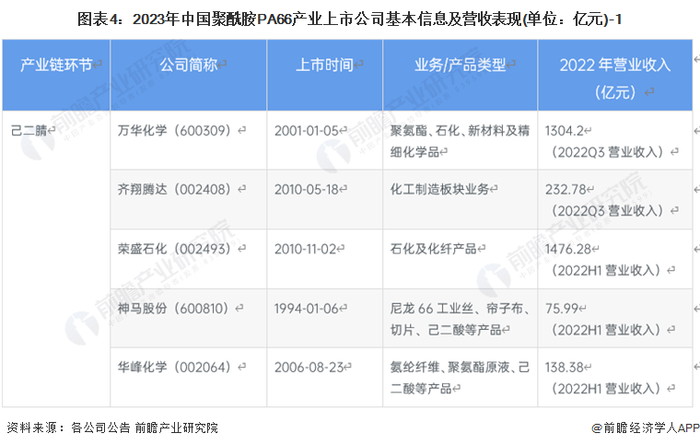Click listing date 2010-11-02
The width and height of the screenshot is (700, 447).
pyautogui.click(x=305, y=249)
